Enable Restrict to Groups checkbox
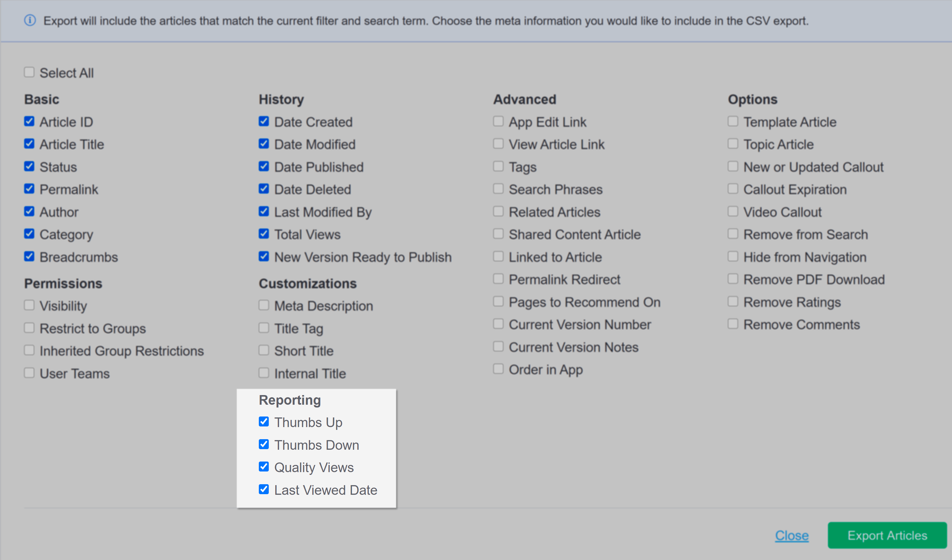 tap(29, 328)
